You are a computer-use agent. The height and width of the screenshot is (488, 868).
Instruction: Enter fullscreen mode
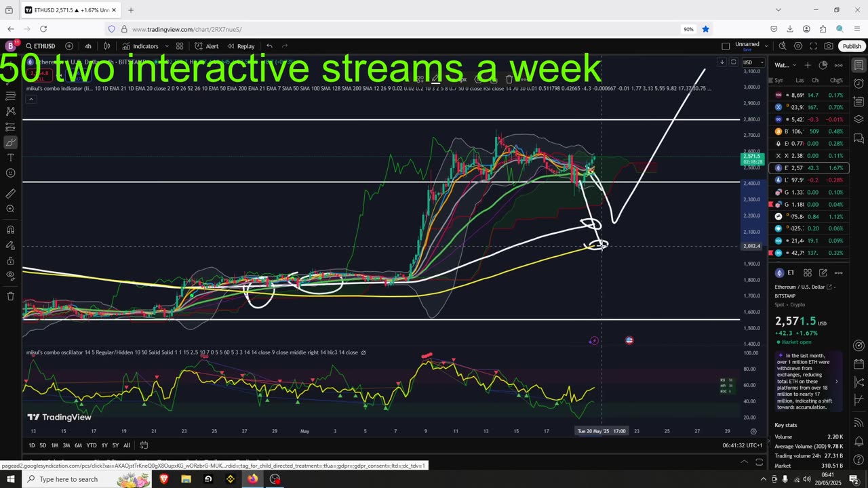pos(814,46)
